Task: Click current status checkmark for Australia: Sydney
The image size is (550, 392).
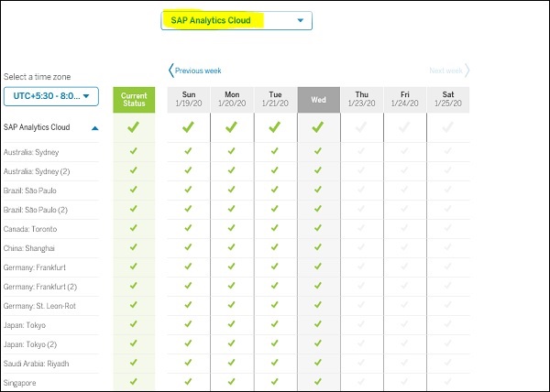Action: coord(134,151)
